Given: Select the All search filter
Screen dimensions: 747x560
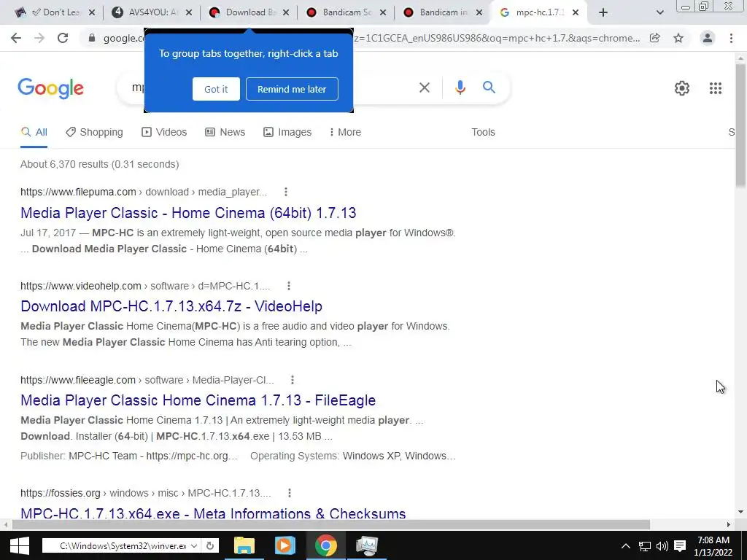Looking at the screenshot, I should (x=34, y=132).
